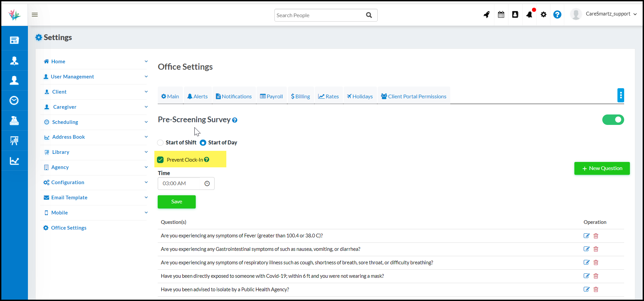The image size is (644, 301).
Task: Open the blue three-dot more options menu
Action: (x=620, y=95)
